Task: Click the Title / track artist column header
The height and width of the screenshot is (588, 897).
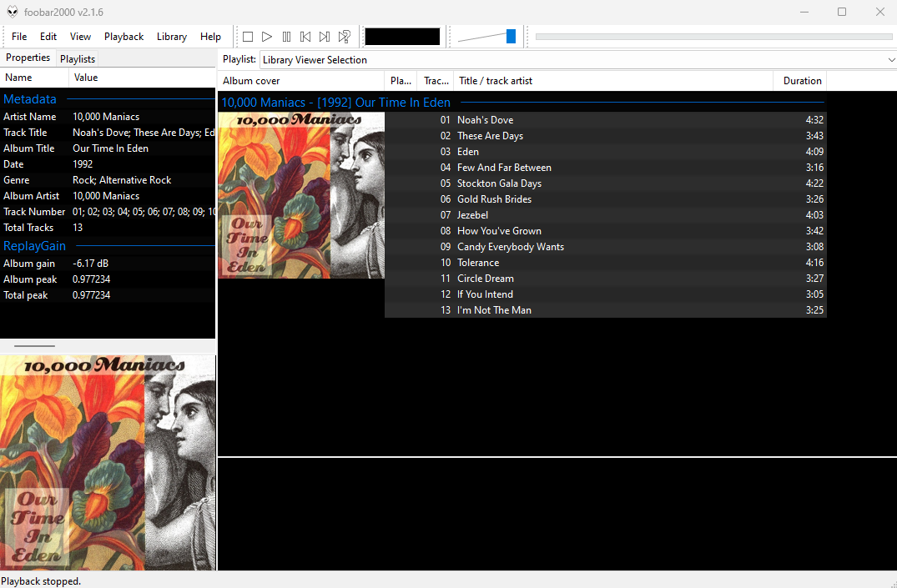Action: tap(613, 81)
